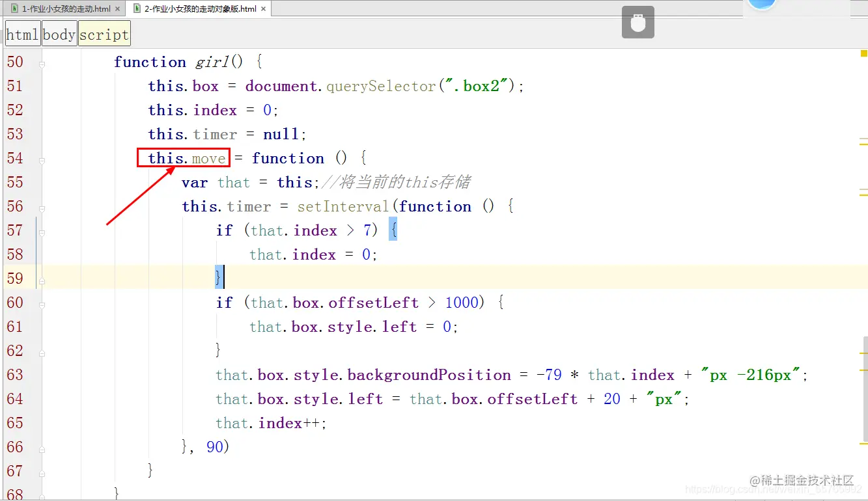The height and width of the screenshot is (501, 868).
Task: Click the fold end marker at line 59
Action: coord(42,280)
